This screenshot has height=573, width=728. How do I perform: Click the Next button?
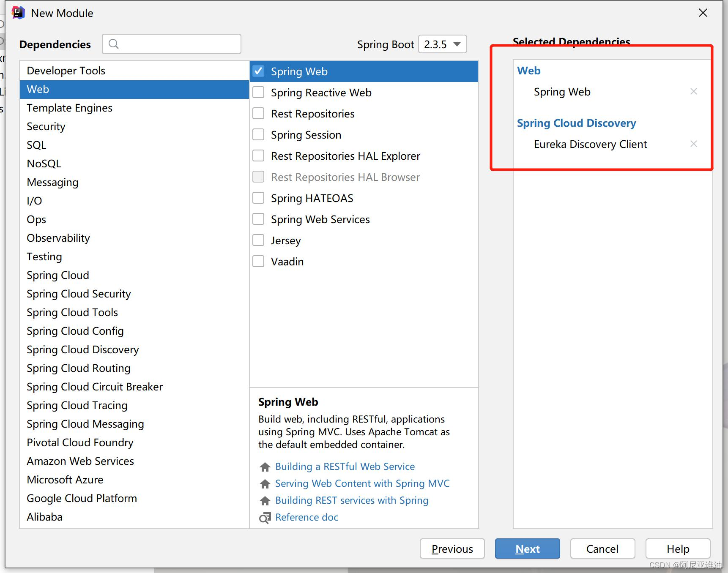pyautogui.click(x=527, y=548)
